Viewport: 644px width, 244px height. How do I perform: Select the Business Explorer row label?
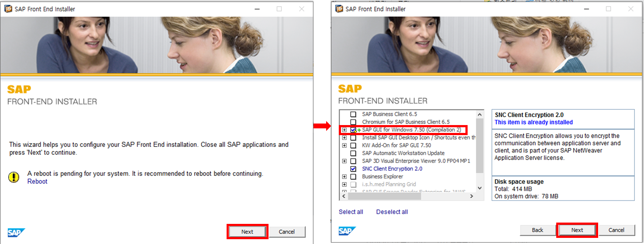[x=382, y=177]
